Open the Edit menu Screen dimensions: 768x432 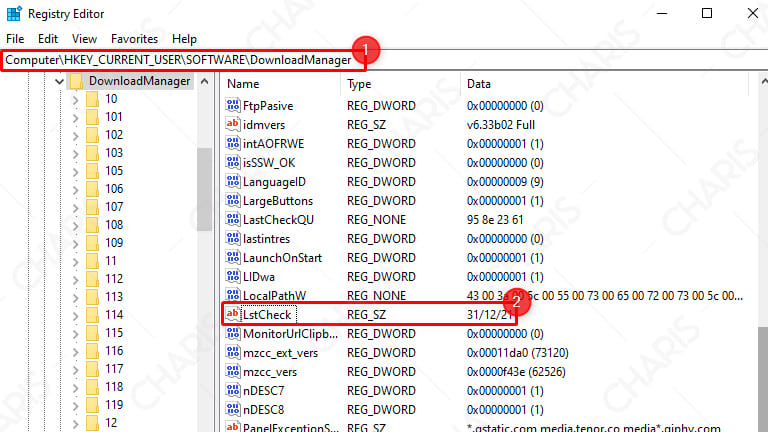(x=48, y=39)
